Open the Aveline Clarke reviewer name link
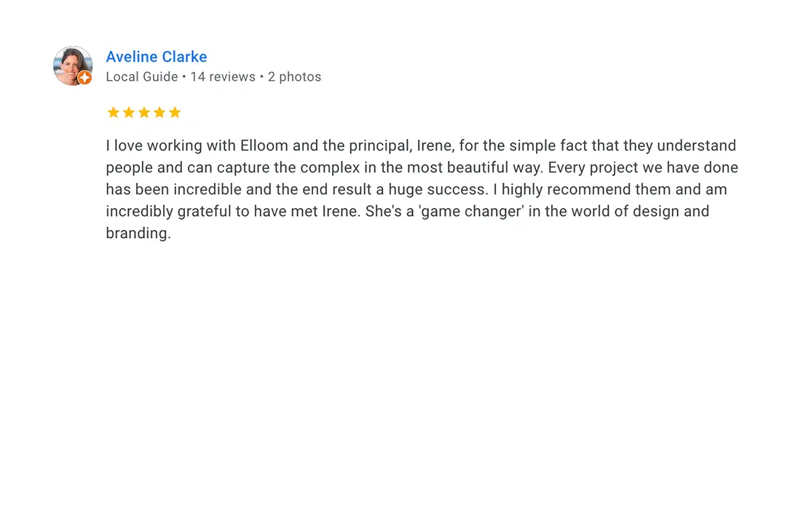The width and height of the screenshot is (801, 532). (157, 57)
